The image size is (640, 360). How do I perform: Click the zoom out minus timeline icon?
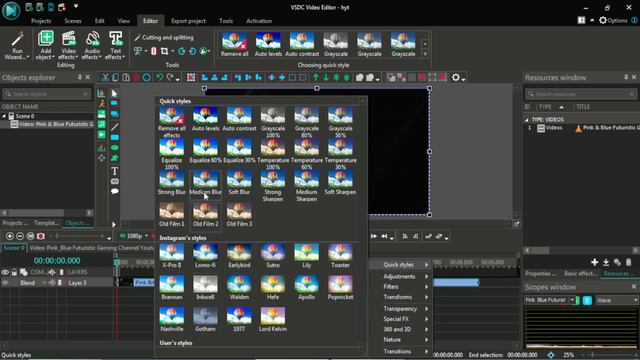click(x=20, y=236)
